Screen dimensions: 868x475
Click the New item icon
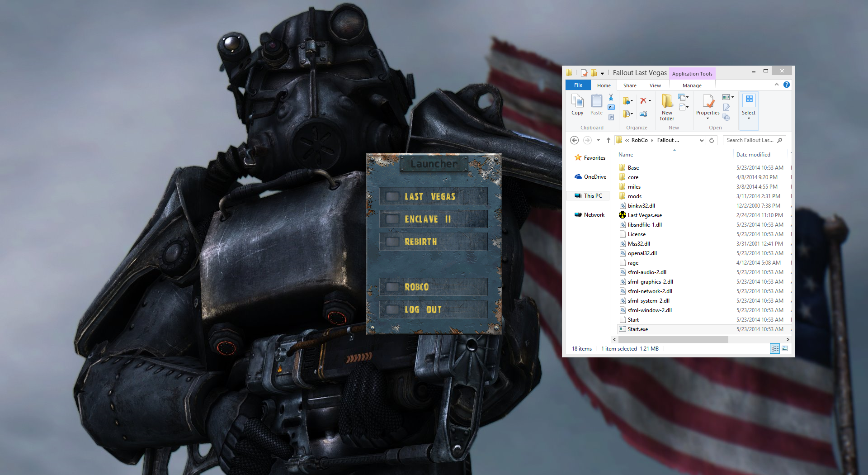[681, 97]
